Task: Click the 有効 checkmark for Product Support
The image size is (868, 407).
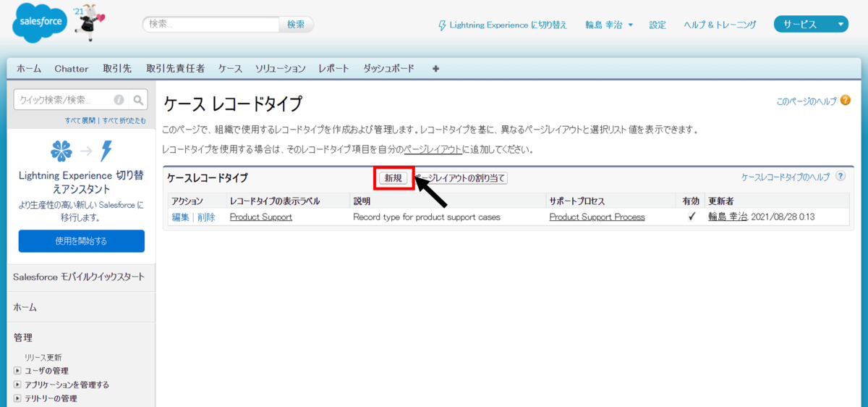Action: [x=692, y=217]
